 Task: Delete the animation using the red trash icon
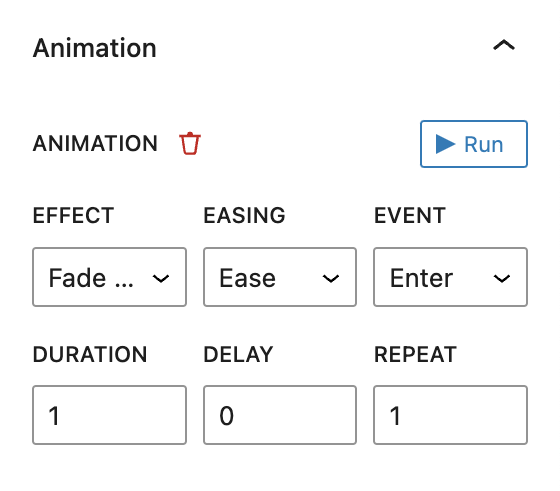click(x=190, y=144)
